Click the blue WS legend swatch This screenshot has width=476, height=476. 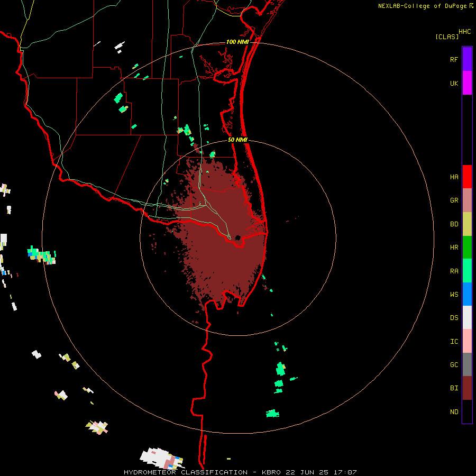coord(467,294)
